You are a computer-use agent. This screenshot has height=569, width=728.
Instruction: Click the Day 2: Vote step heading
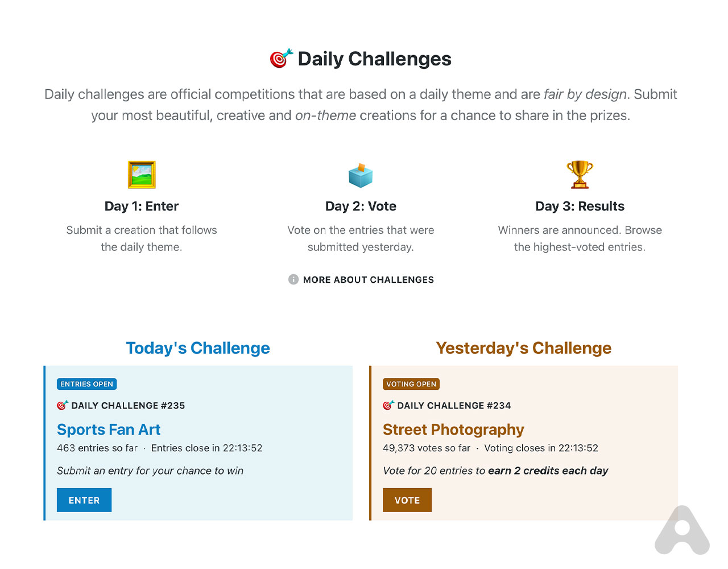pyautogui.click(x=361, y=206)
